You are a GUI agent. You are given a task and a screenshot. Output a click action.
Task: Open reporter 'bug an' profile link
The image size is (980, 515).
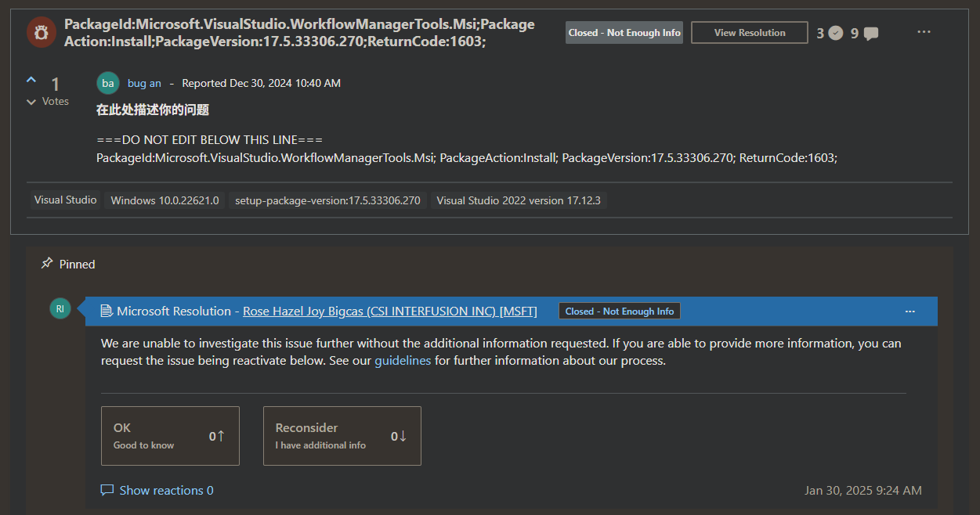click(x=144, y=83)
